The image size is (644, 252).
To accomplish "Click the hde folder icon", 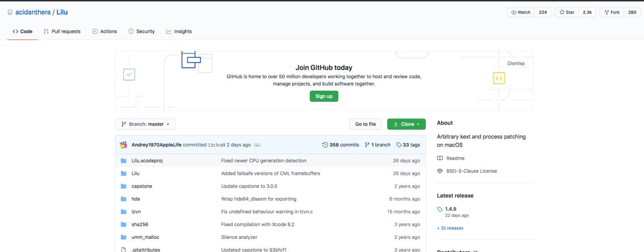I will tap(123, 199).
